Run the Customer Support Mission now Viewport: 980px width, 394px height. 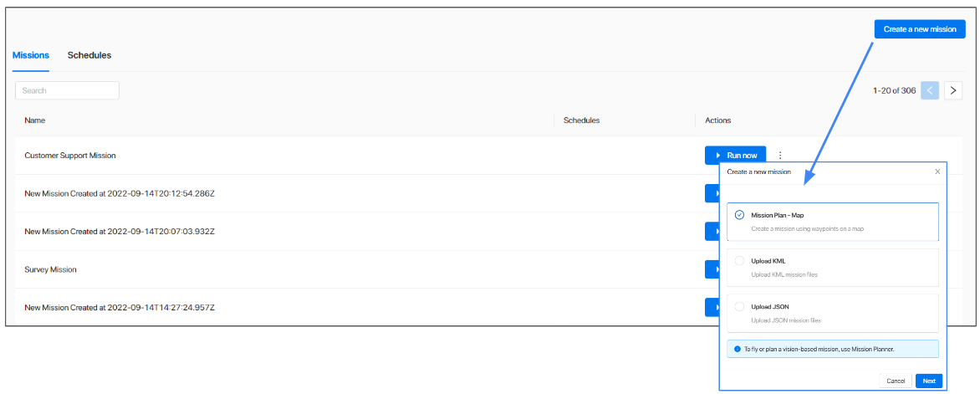click(x=736, y=155)
